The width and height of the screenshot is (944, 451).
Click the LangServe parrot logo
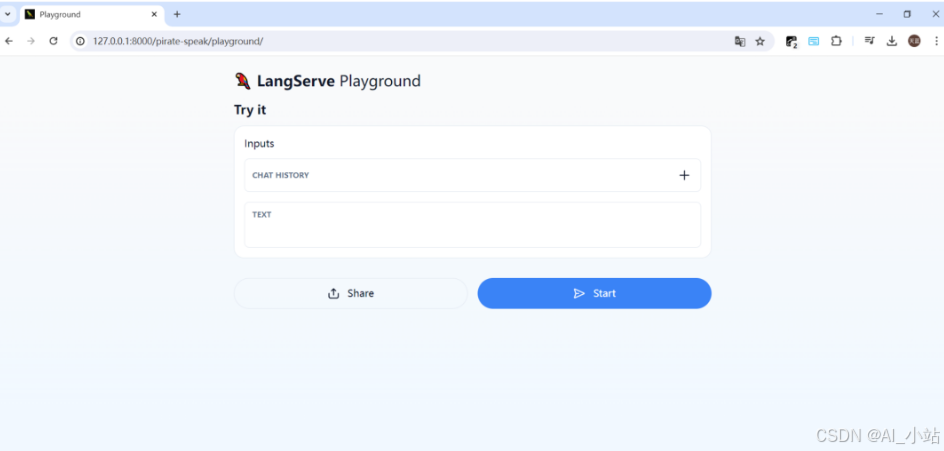pos(243,81)
